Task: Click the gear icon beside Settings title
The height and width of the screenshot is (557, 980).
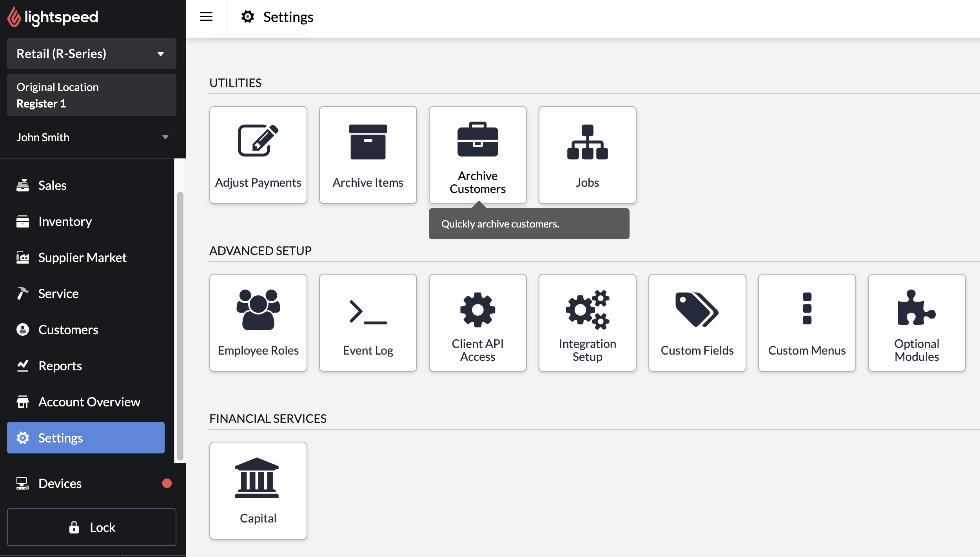Action: coord(248,17)
